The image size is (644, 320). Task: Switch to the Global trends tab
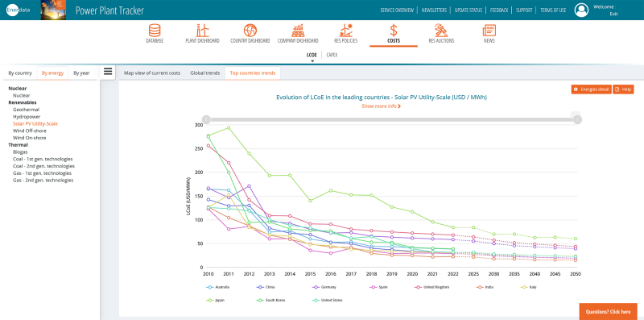point(206,73)
